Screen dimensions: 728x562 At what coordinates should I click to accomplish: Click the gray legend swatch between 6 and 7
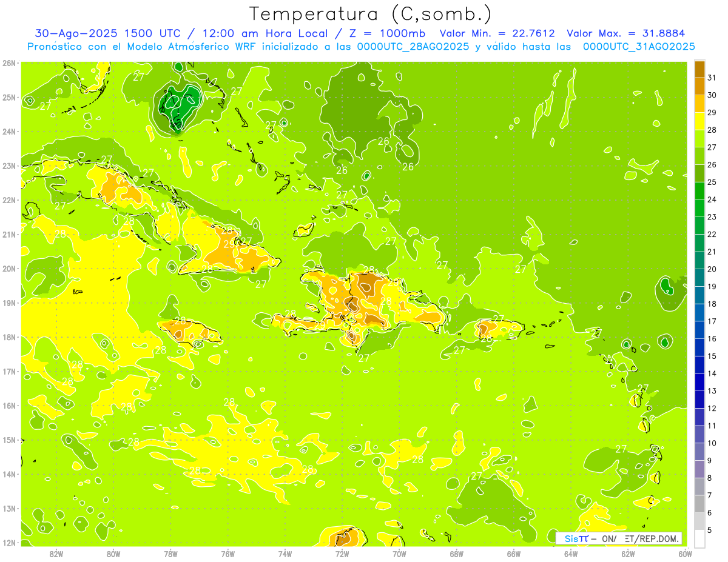[700, 504]
